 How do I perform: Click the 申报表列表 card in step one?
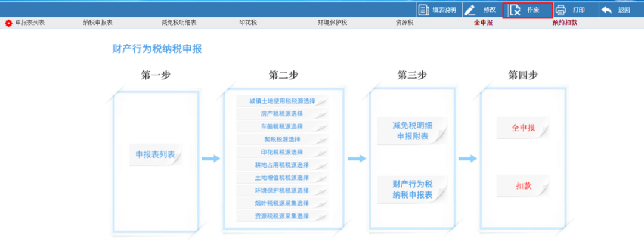[x=155, y=155]
